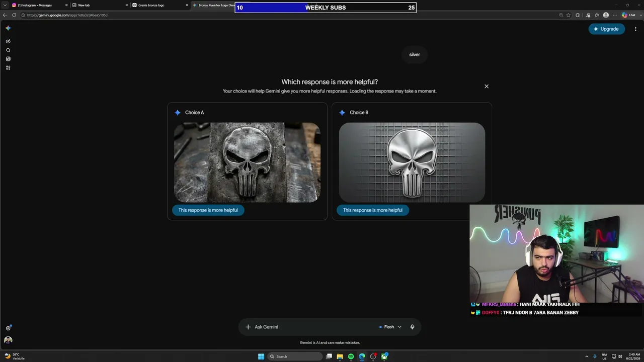Click the zoom magnifier in address bar
Screen dimensions: 644x362
[561, 15]
